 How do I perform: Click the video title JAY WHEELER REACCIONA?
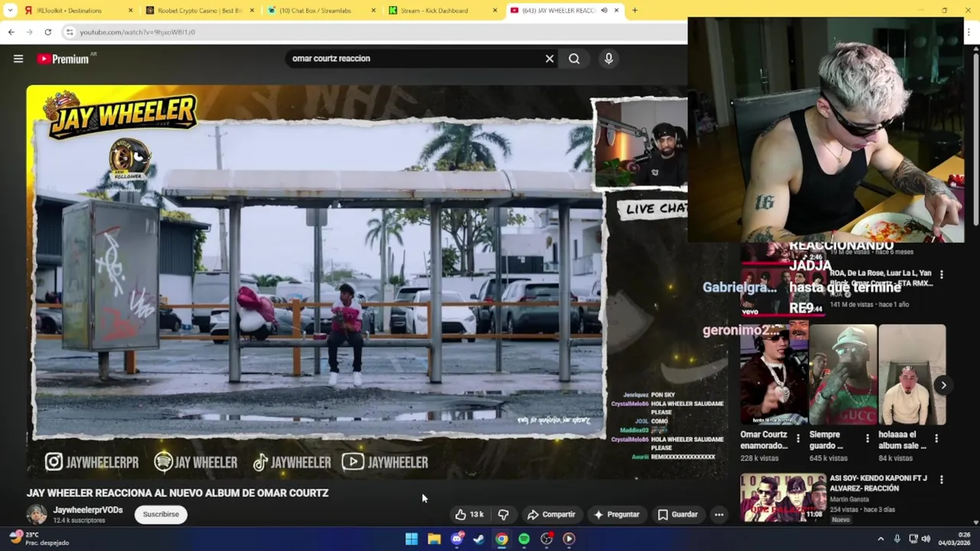coord(178,493)
